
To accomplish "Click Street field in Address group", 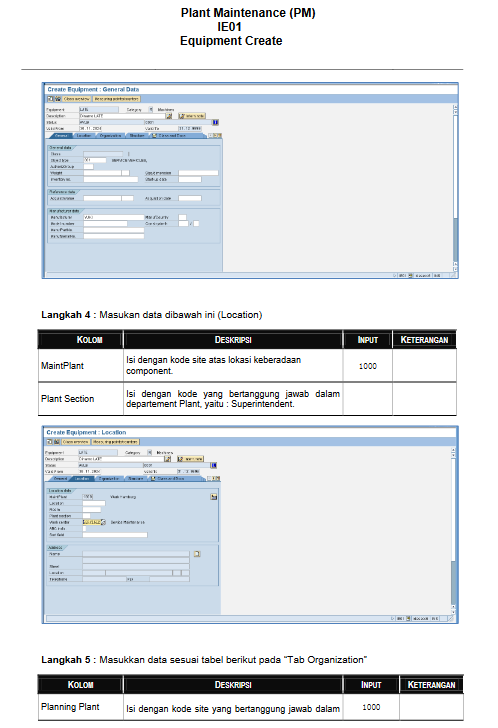I will click(x=136, y=566).
